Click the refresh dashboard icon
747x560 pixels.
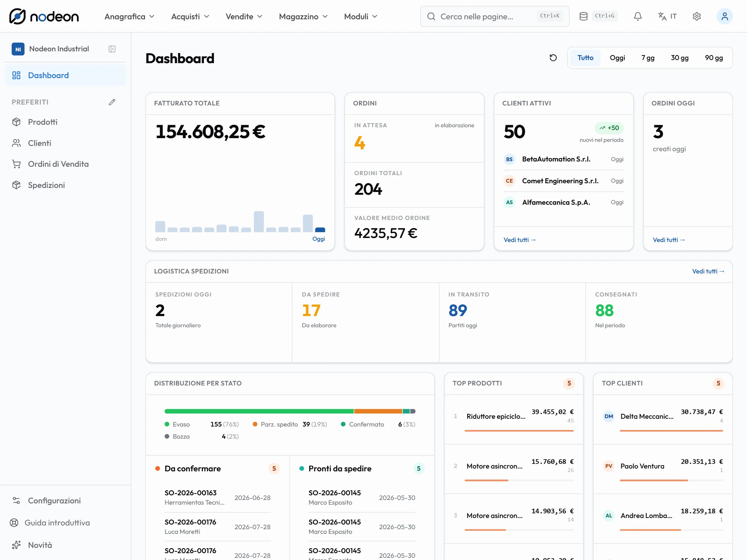point(553,58)
